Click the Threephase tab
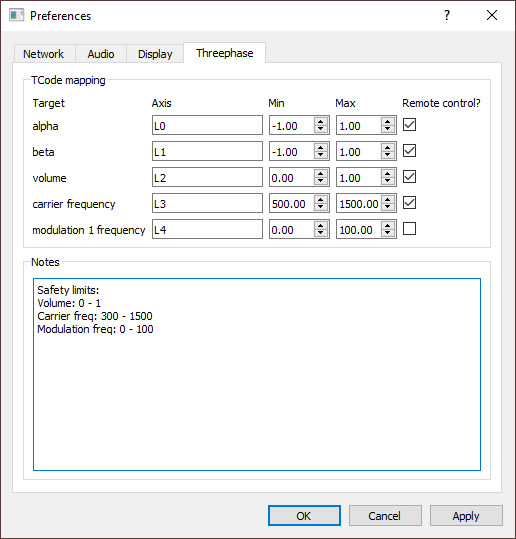 [224, 53]
